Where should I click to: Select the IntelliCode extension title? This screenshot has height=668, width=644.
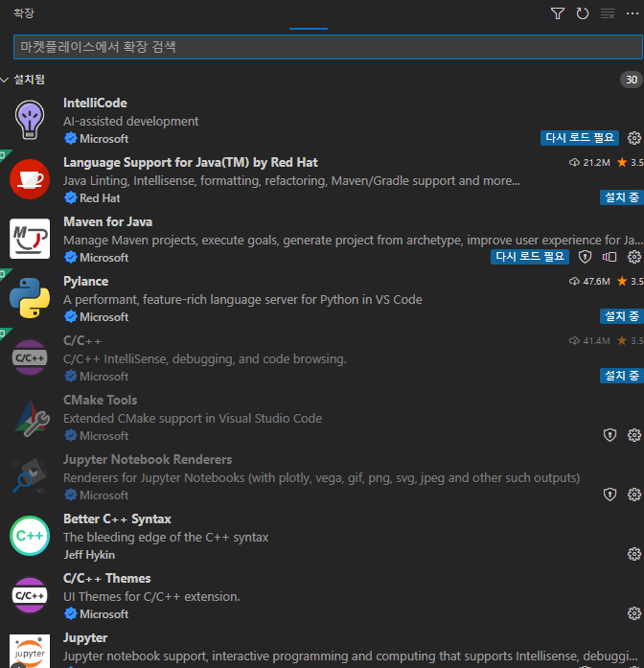pos(95,104)
